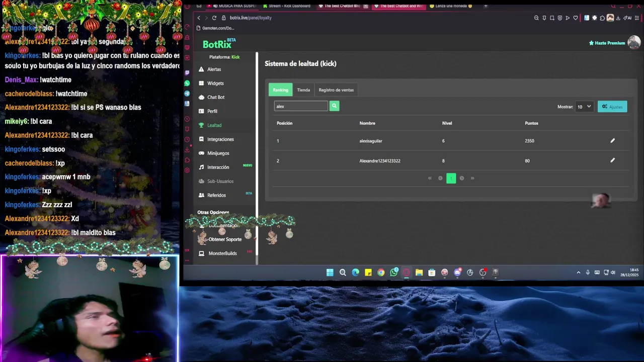Click the Puntos column header
Screen dimensions: 644x362
click(531, 123)
